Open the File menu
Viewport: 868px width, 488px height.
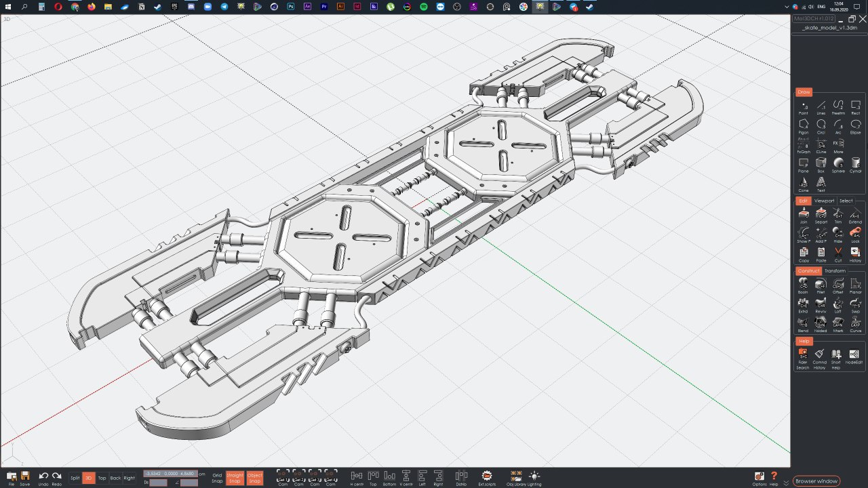click(11, 479)
